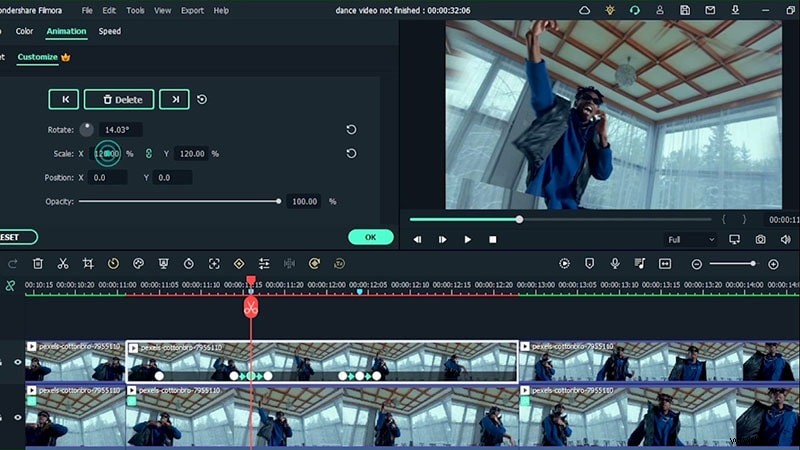Click the Rotate value field 14.03°
This screenshot has height=450, width=800.
tap(120, 130)
